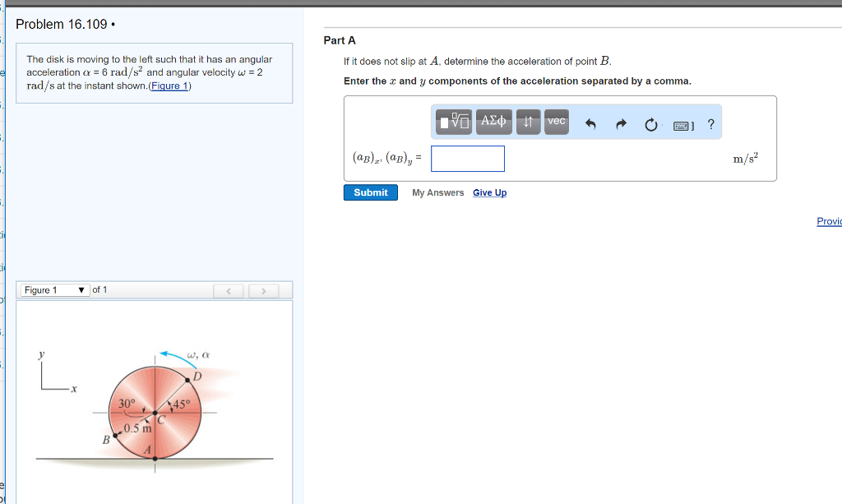View My Answers history
The width and height of the screenshot is (842, 504).
437,192
